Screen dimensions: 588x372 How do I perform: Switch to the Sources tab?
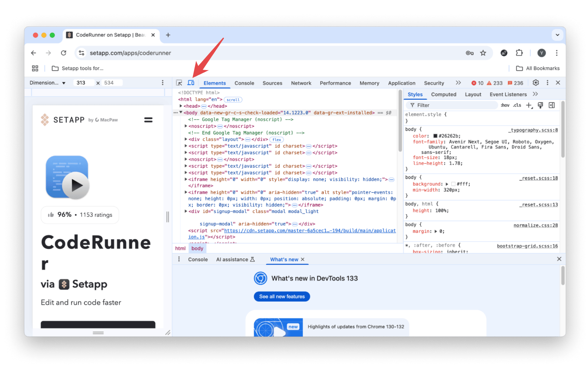tap(273, 83)
